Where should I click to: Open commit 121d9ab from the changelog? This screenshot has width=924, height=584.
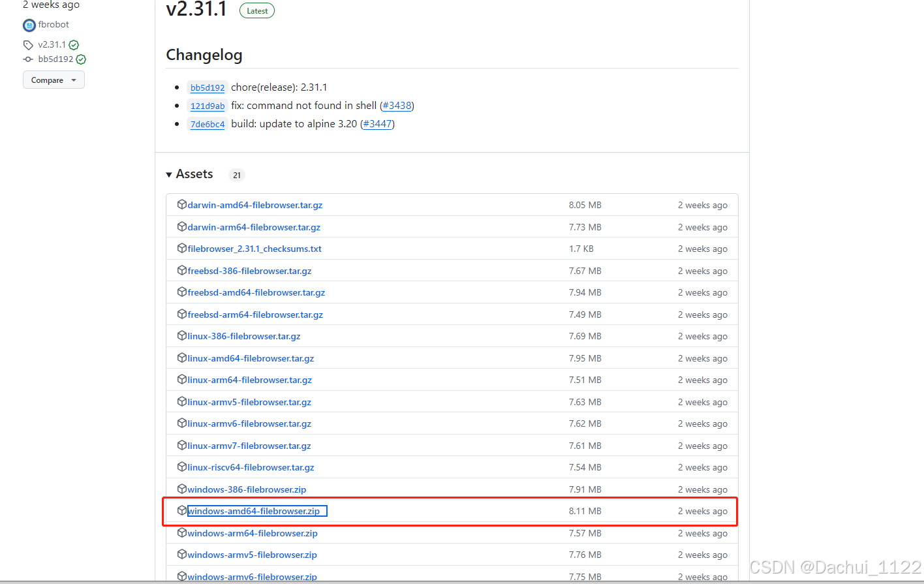tap(207, 106)
